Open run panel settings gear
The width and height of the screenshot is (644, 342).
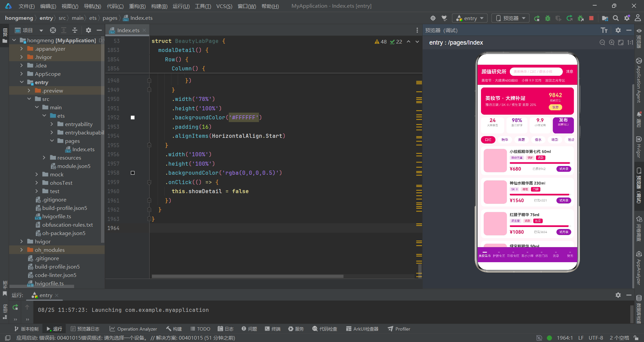coord(618,295)
